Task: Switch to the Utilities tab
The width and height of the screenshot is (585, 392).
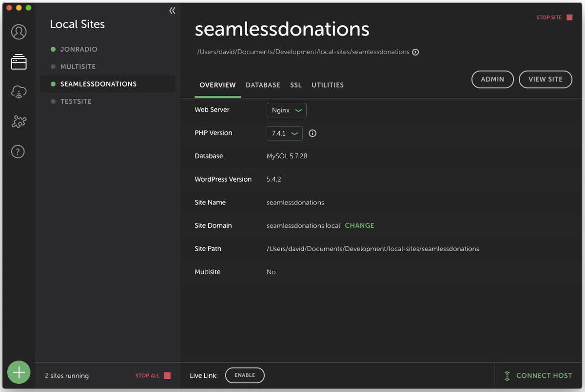Action: pos(328,85)
